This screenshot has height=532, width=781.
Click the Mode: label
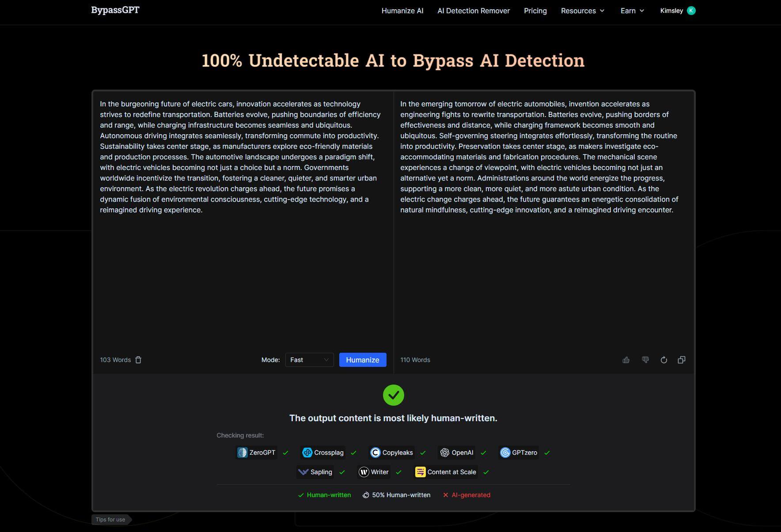[271, 360]
